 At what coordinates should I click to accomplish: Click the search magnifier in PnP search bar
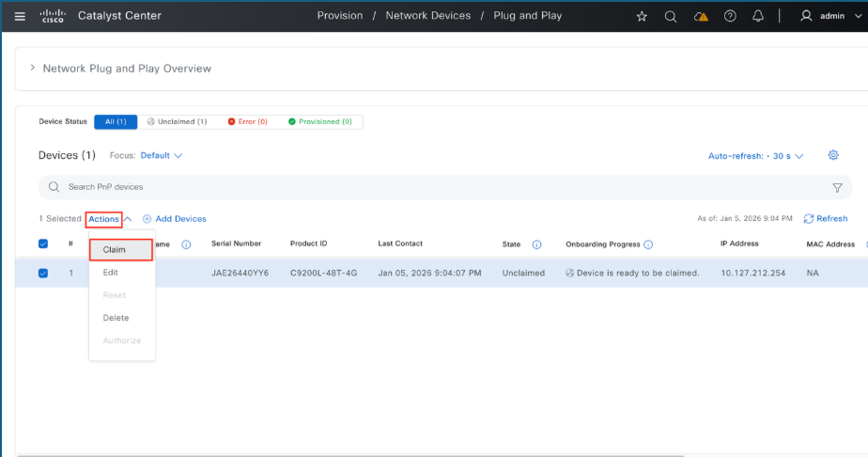pos(54,187)
